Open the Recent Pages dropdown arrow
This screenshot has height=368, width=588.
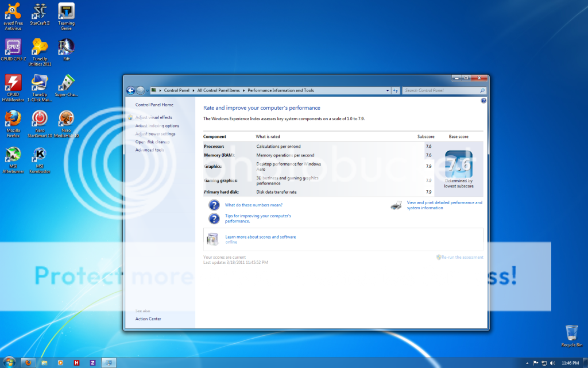click(148, 90)
